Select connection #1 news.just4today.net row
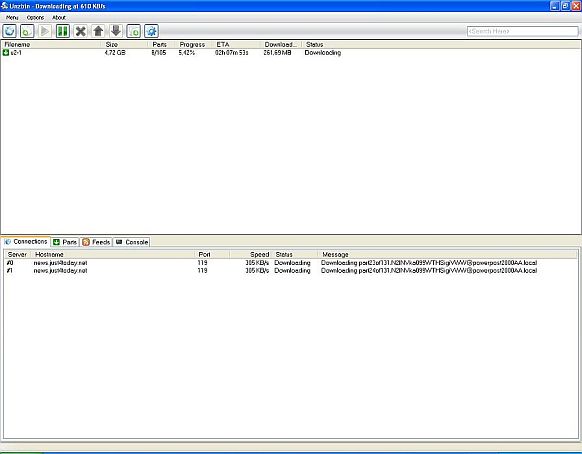 (x=291, y=271)
